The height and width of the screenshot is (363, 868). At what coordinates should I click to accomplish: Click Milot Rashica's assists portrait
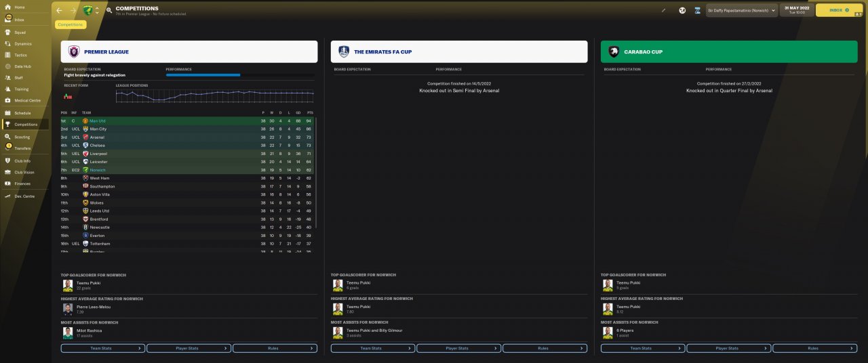68,333
